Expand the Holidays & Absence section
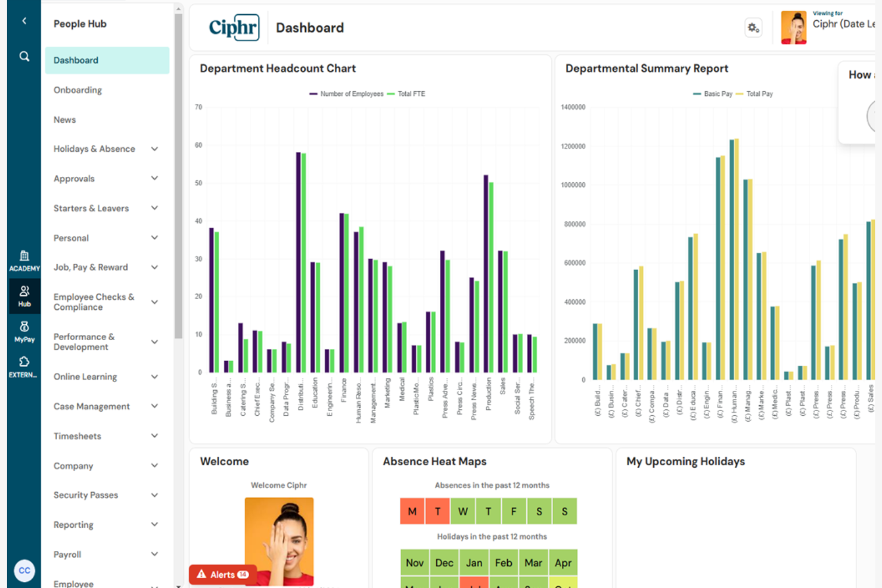 coord(94,149)
